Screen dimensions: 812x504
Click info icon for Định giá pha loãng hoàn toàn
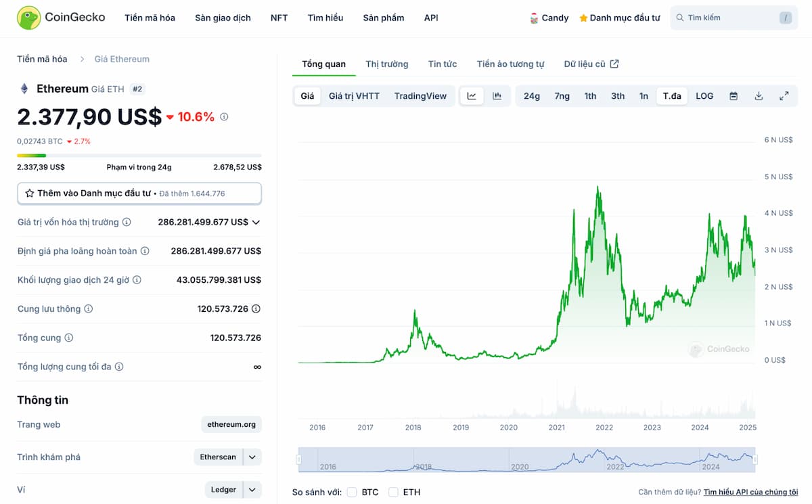(145, 251)
